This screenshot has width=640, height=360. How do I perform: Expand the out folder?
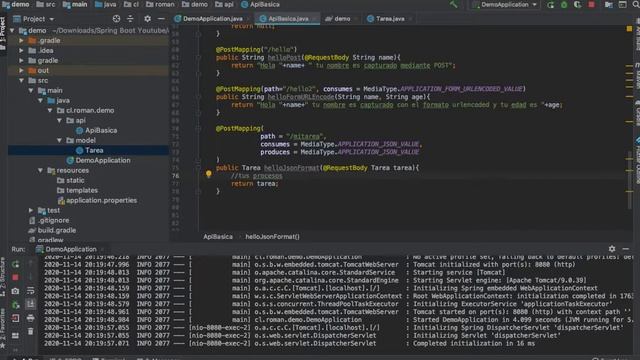[21, 71]
